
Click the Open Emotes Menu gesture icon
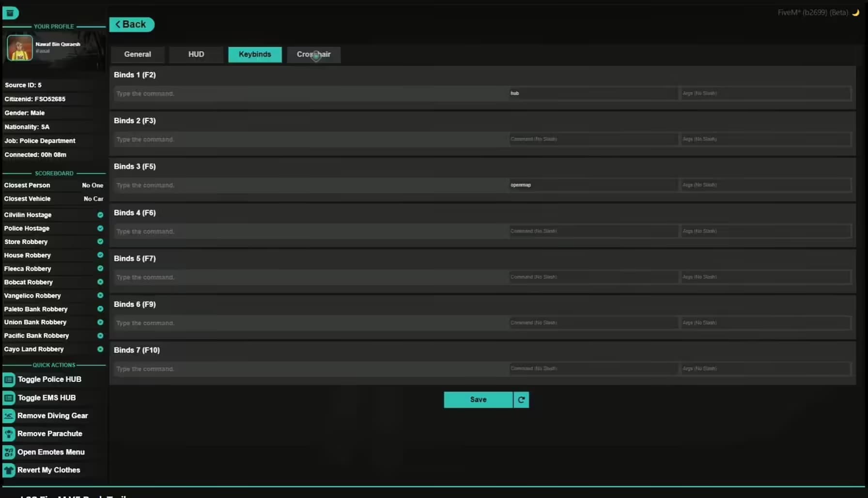click(9, 452)
